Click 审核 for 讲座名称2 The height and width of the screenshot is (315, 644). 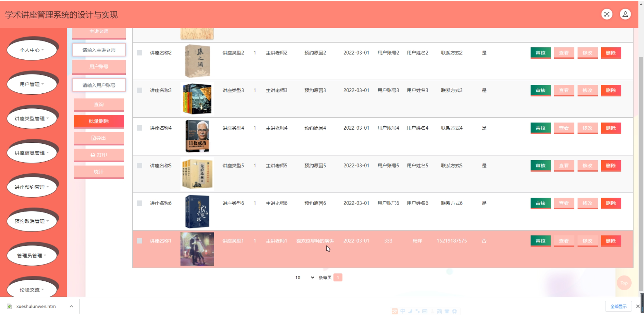pyautogui.click(x=540, y=53)
